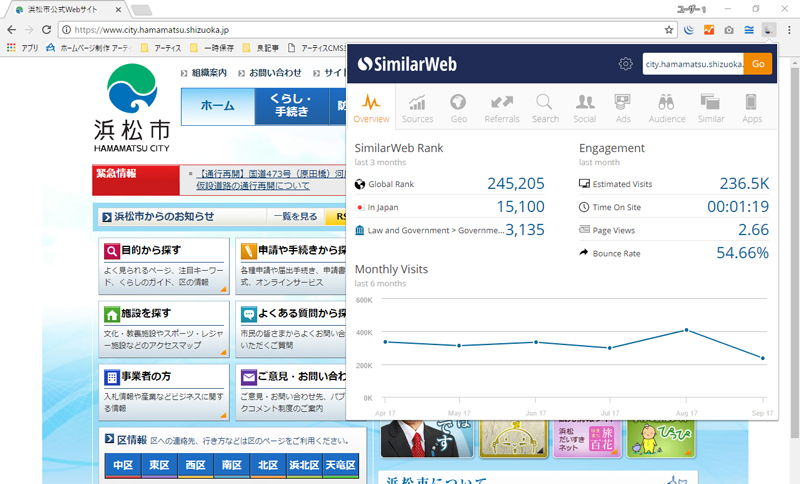Open the Apps tab
Image resolution: width=800 pixels, height=484 pixels.
[x=752, y=109]
